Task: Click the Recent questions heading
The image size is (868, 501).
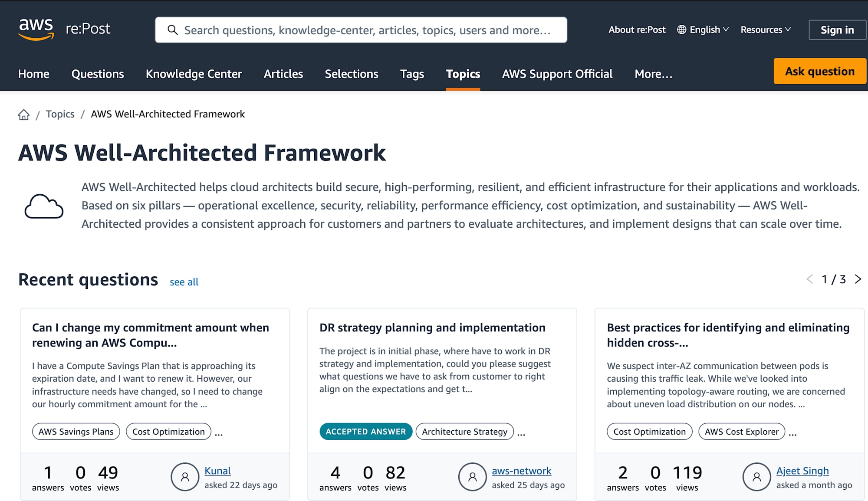Action: pyautogui.click(x=88, y=280)
